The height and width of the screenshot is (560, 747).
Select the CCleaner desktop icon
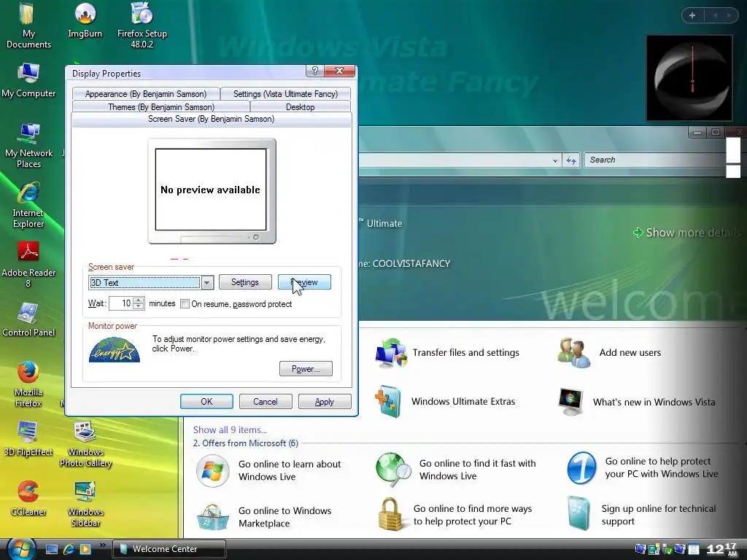click(28, 499)
